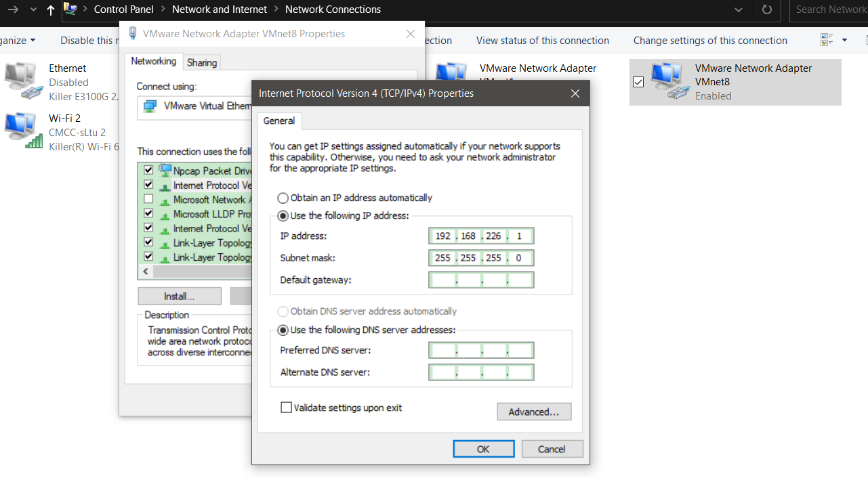Screen dimensions: 868x478
Task: Click the Alternate DNS server field
Action: 481,372
